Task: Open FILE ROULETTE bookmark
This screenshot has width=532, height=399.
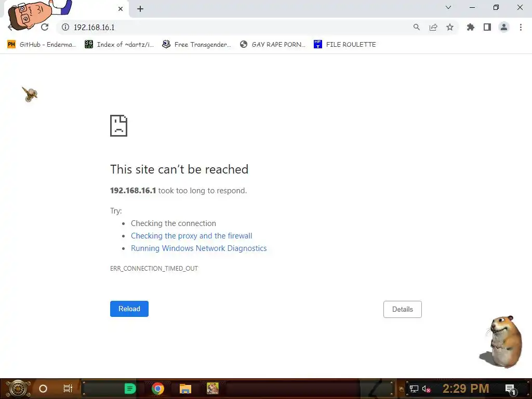Action: click(345, 45)
